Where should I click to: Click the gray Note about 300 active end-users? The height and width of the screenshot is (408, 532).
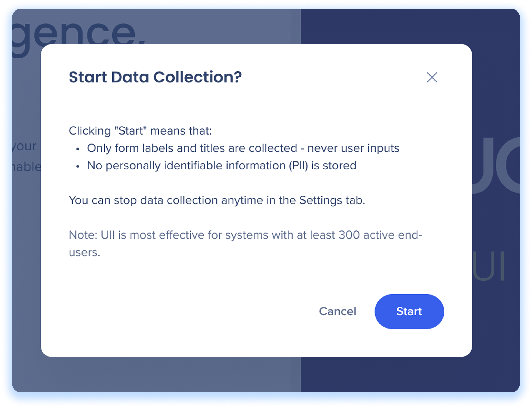(x=245, y=243)
